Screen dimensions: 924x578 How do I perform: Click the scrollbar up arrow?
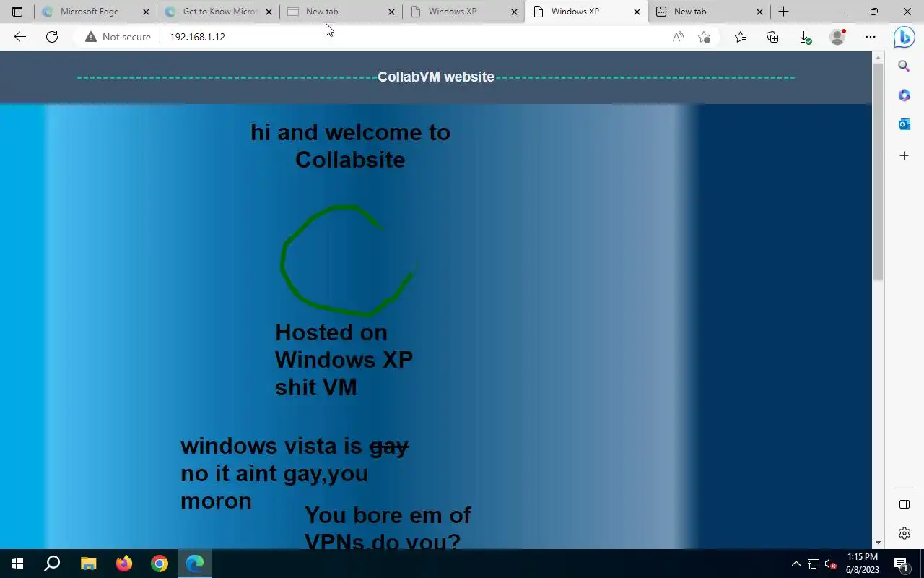(878, 57)
